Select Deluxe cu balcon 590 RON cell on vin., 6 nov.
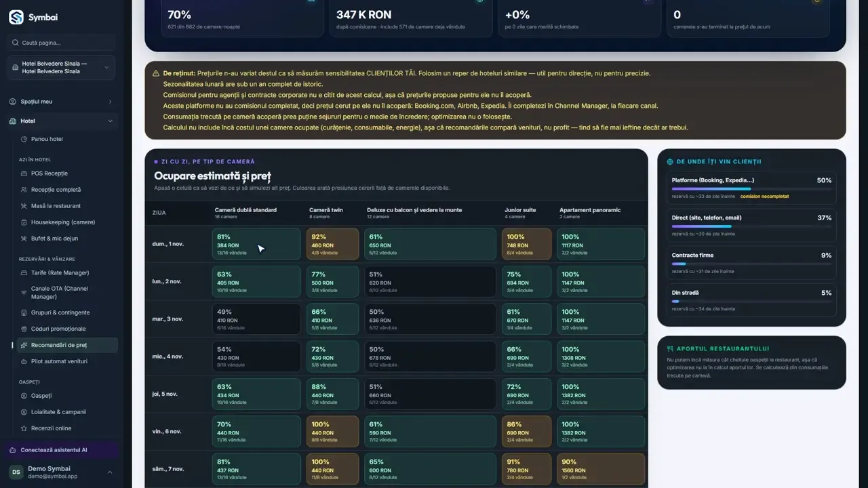Viewport: 868px width, 488px height. click(431, 432)
